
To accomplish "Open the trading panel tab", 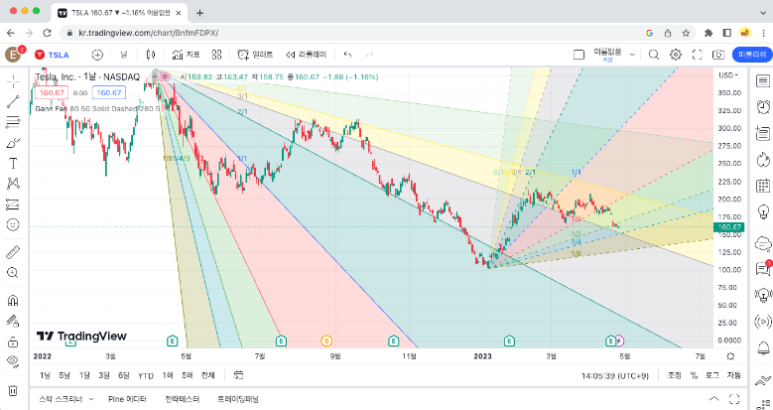I will 238,399.
